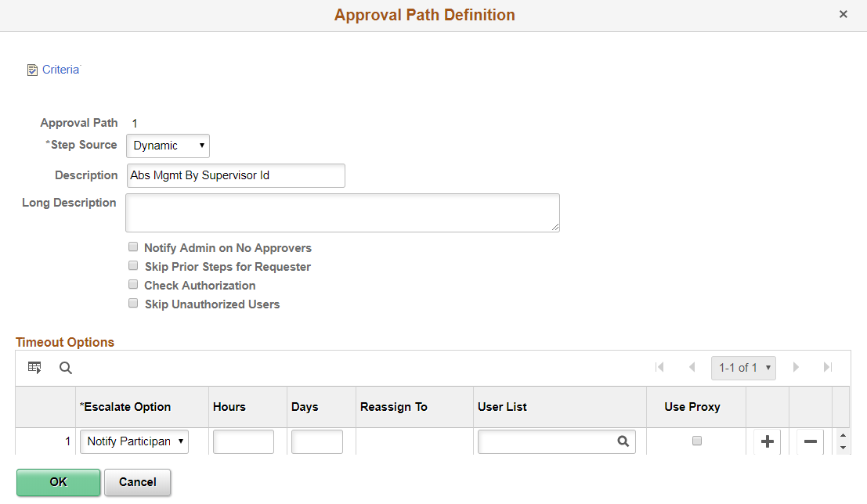The width and height of the screenshot is (867, 504).
Task: Delete the row with the minus icon
Action: click(x=810, y=441)
